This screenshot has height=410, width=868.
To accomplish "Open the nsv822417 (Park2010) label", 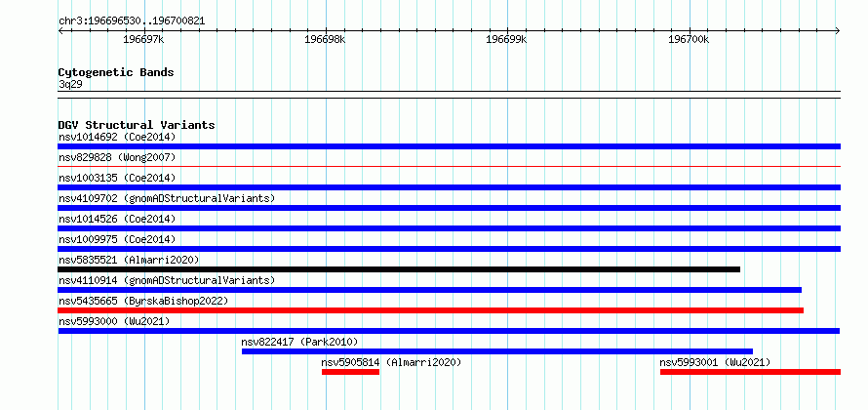I will click(299, 342).
